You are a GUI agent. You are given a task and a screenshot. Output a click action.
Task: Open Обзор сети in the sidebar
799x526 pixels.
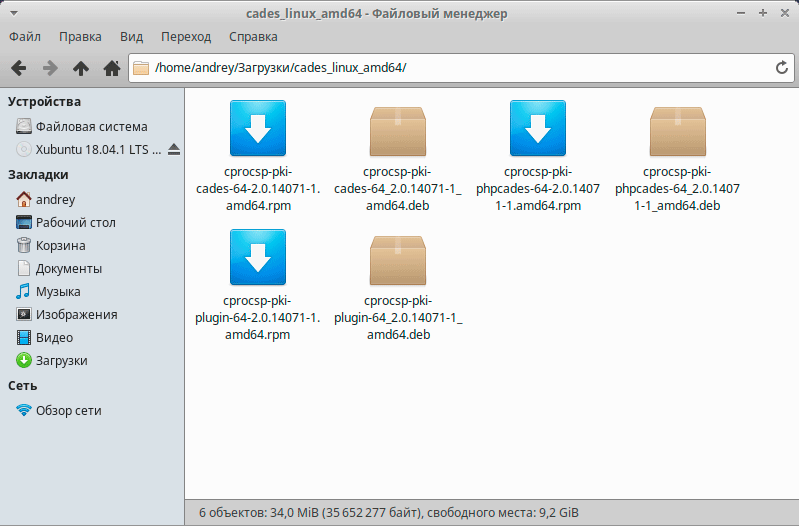click(x=59, y=410)
